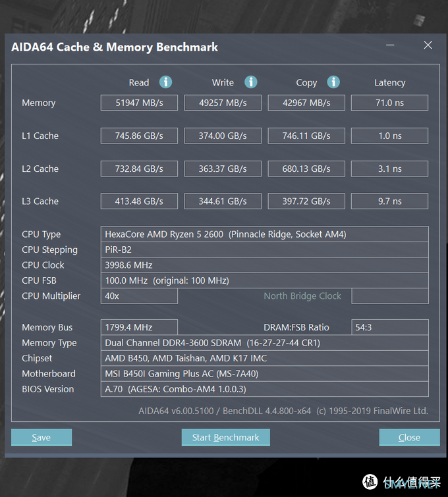The image size is (448, 497).
Task: Select L2 Cache write 363.37 GB/s
Action: pyautogui.click(x=223, y=169)
